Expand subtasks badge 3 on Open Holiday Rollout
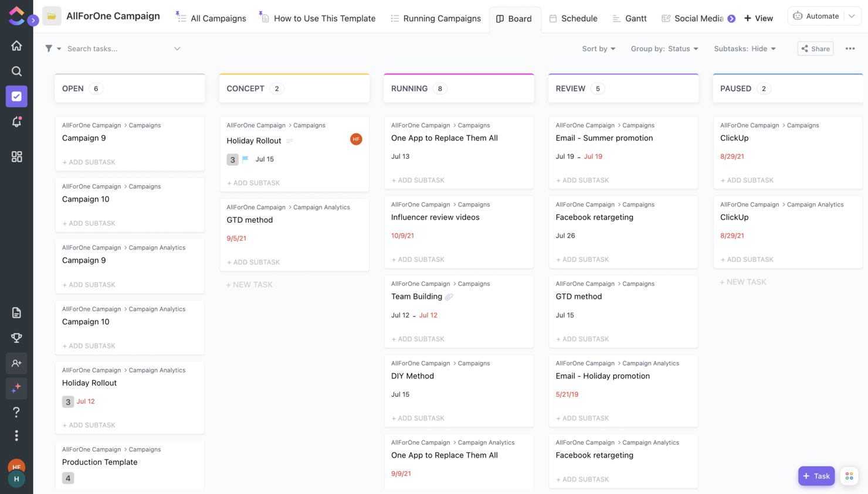 coord(68,401)
